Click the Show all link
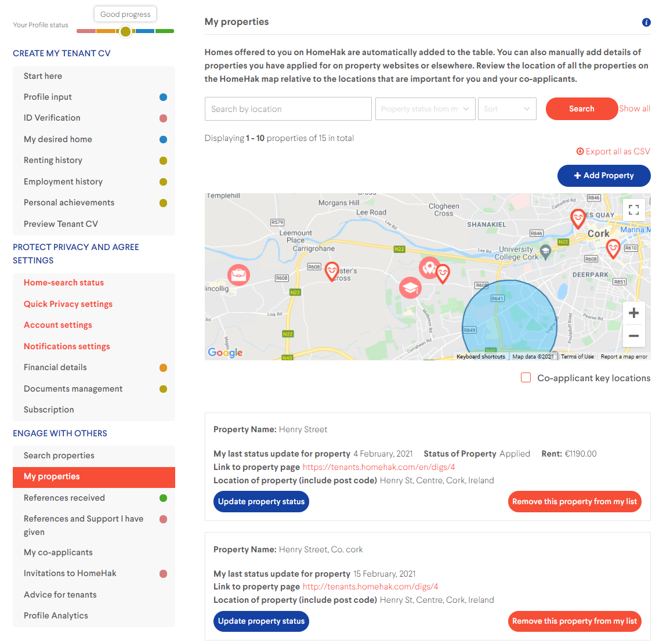The height and width of the screenshot is (644, 670). 635,108
